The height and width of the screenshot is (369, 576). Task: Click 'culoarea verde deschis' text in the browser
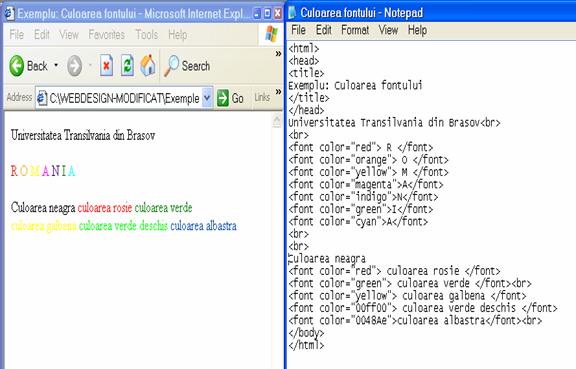point(123,226)
